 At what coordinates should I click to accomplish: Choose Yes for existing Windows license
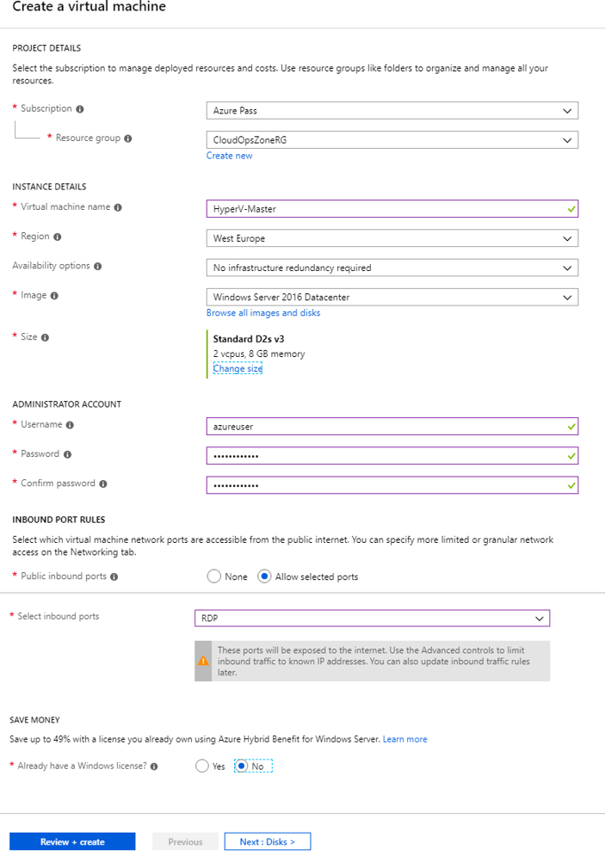[x=201, y=766]
